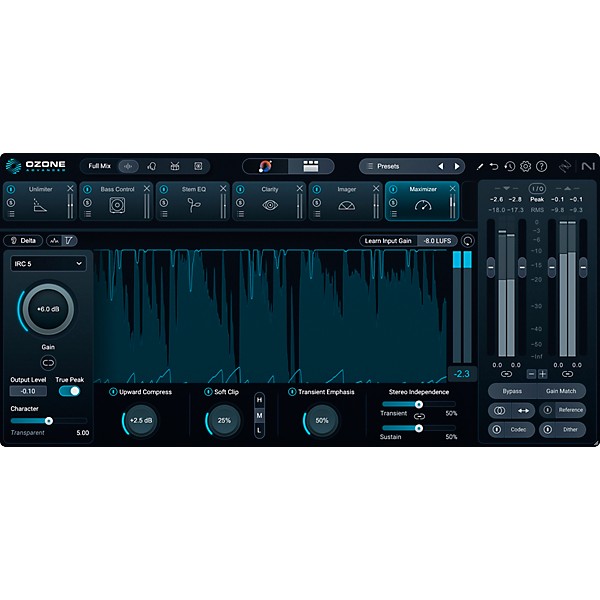Open the settings gear
The height and width of the screenshot is (600, 600).
[x=525, y=166]
